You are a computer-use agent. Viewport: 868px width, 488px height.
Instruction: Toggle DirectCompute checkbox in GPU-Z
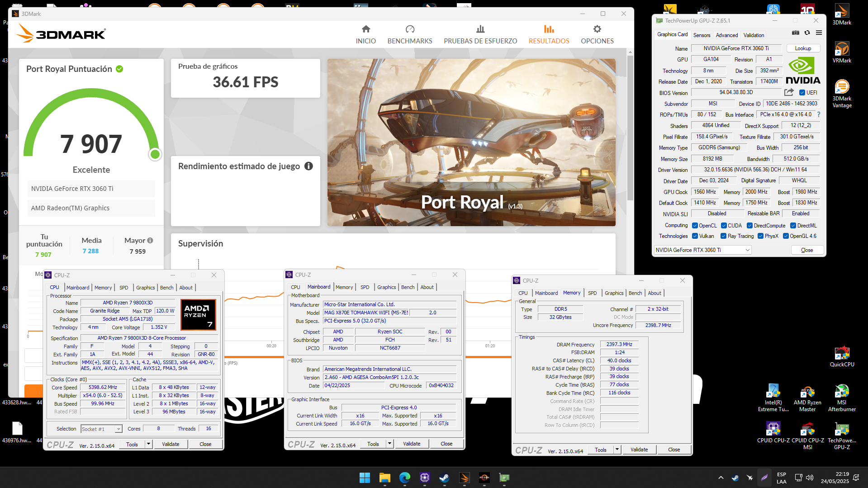[749, 226]
